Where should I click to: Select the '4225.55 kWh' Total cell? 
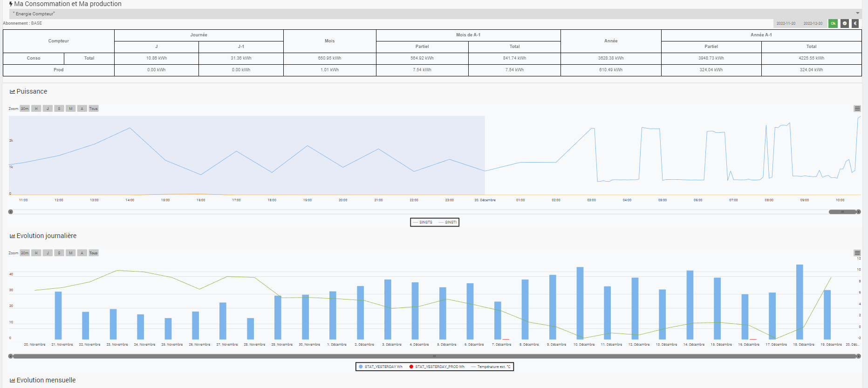(812, 58)
